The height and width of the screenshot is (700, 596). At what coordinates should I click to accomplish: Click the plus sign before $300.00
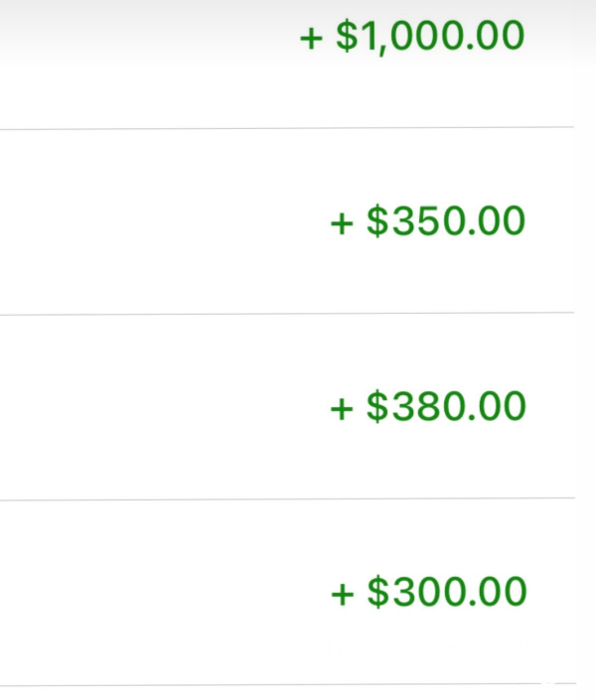click(343, 594)
